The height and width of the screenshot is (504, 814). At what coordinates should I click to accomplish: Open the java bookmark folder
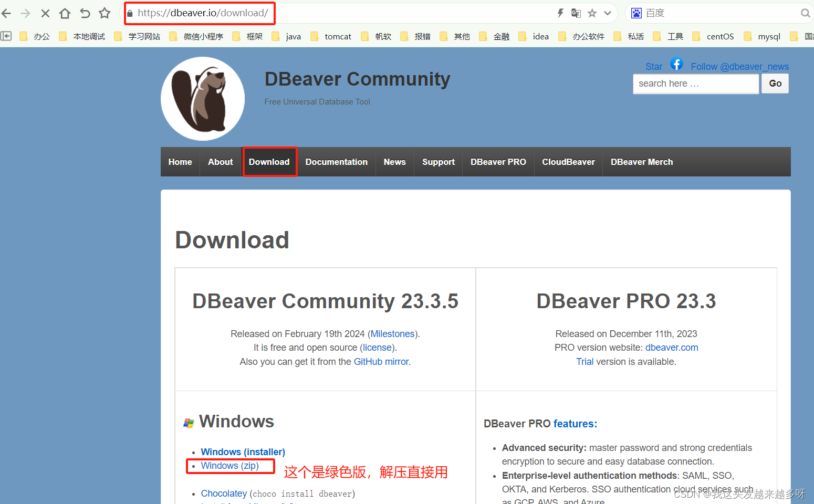(x=286, y=36)
